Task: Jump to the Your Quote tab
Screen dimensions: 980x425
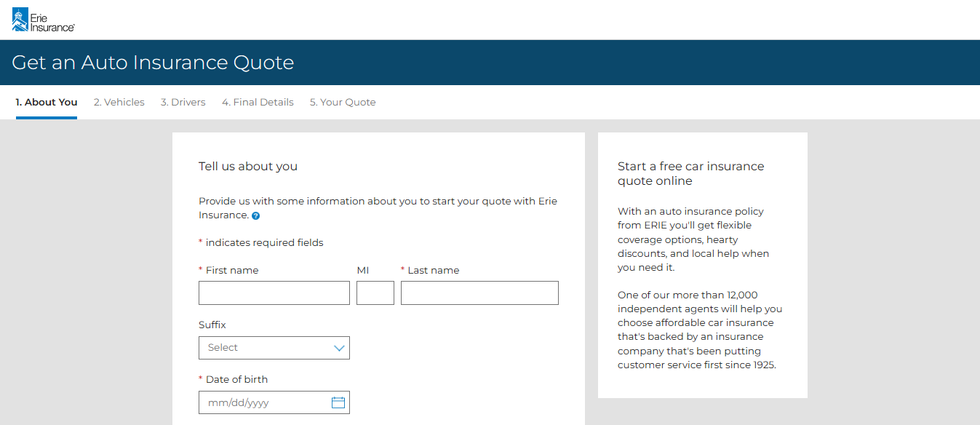Action: tap(343, 103)
